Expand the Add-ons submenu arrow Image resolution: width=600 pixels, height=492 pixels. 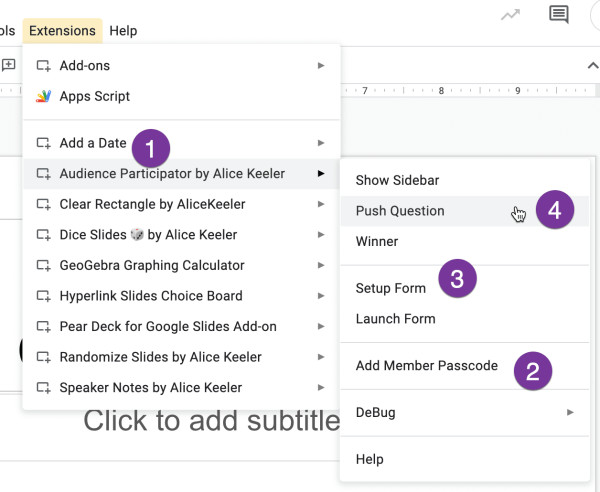[321, 66]
